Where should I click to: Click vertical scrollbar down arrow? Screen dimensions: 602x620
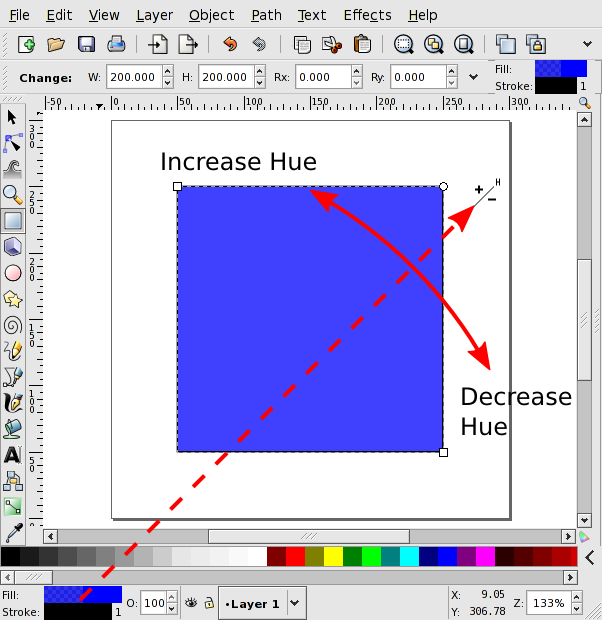584,520
